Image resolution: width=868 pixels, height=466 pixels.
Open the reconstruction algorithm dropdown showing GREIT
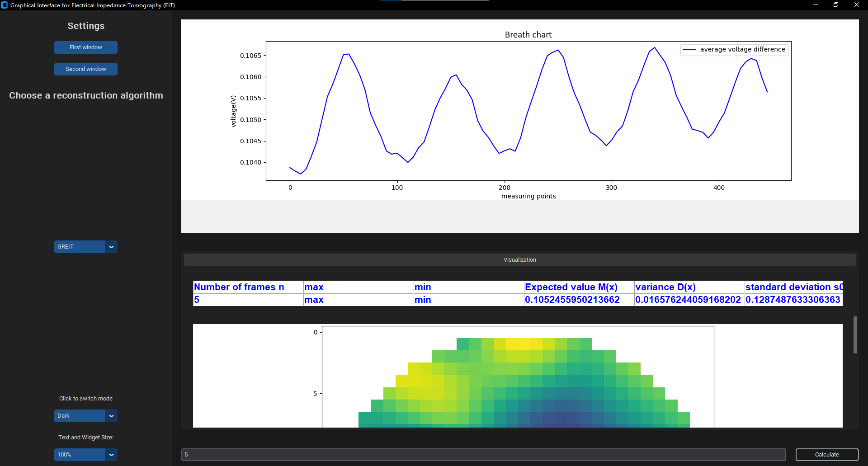pyautogui.click(x=85, y=246)
